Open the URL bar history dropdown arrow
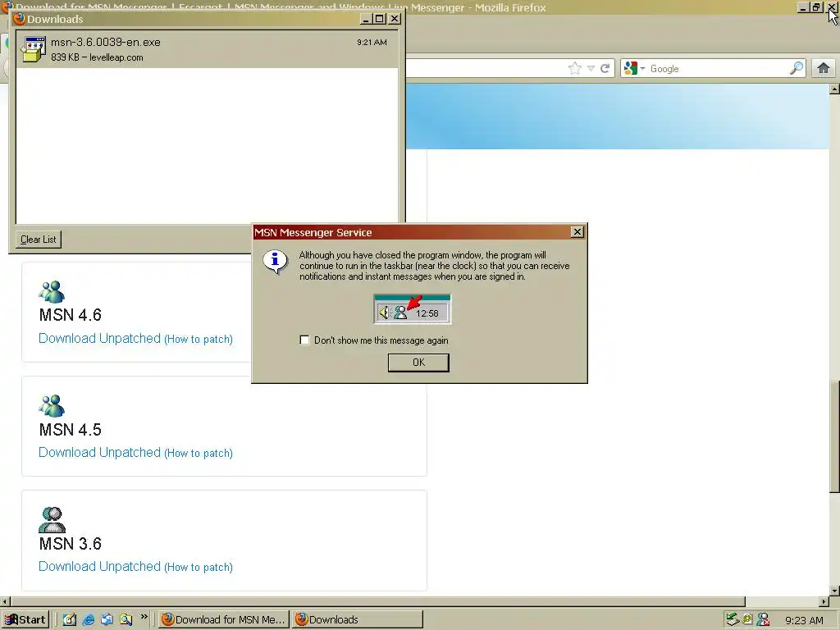The height and width of the screenshot is (630, 840). coord(591,69)
